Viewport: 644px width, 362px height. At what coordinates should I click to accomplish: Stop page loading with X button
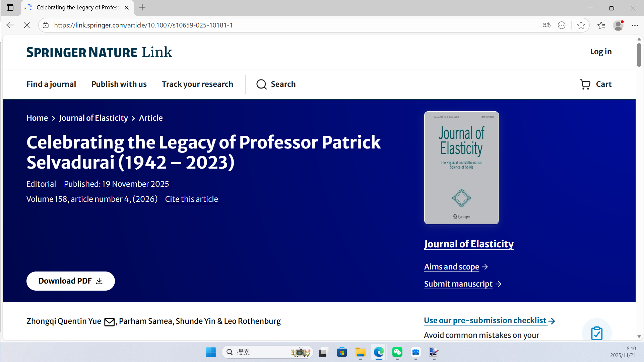coord(27,25)
